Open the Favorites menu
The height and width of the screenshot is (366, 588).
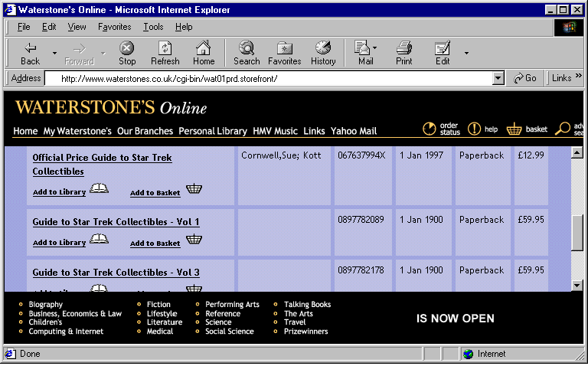pyautogui.click(x=114, y=27)
